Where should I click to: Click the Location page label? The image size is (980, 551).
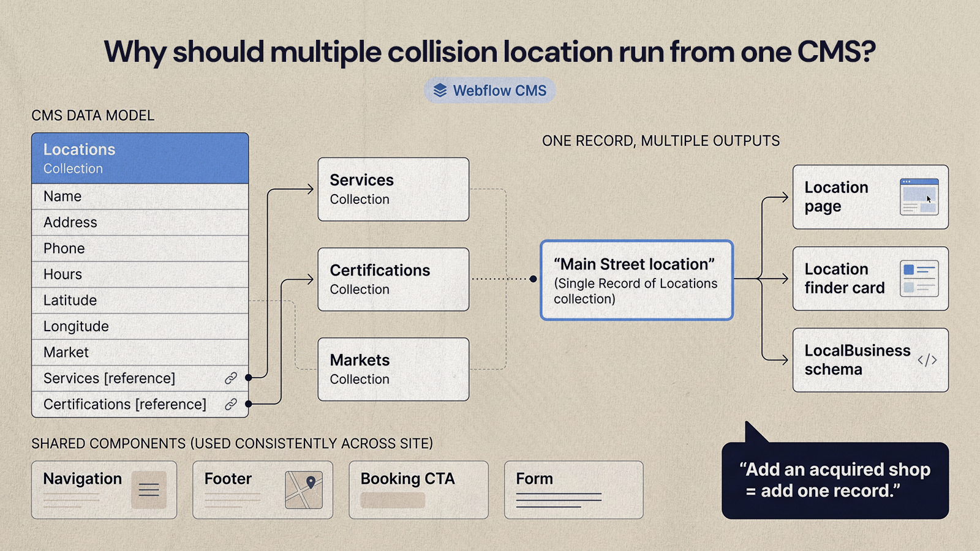click(x=836, y=197)
